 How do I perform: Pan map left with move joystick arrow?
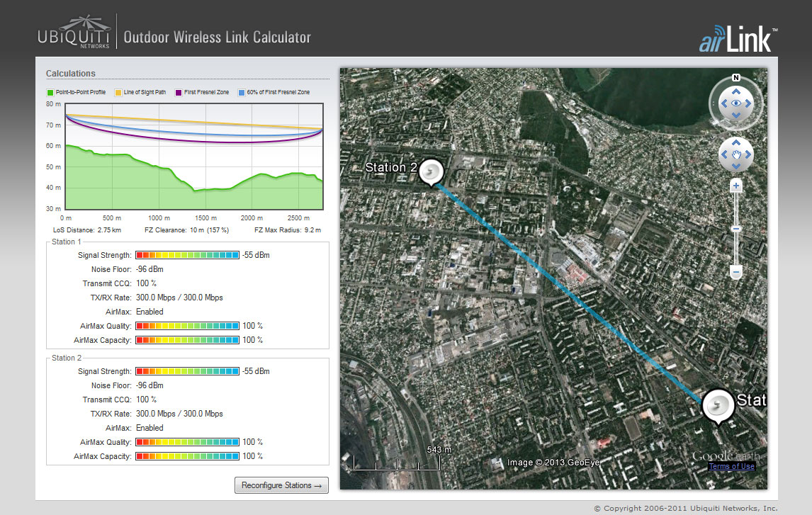click(724, 154)
